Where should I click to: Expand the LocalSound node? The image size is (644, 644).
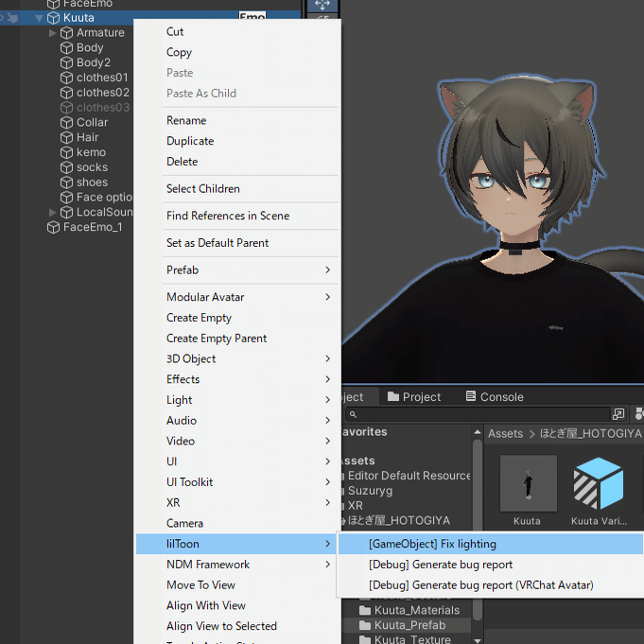[52, 213]
